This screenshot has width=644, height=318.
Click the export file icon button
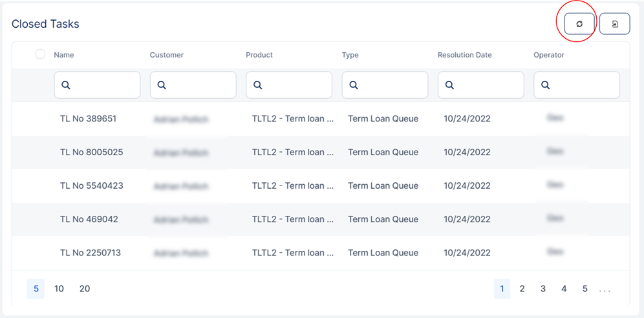(x=614, y=24)
